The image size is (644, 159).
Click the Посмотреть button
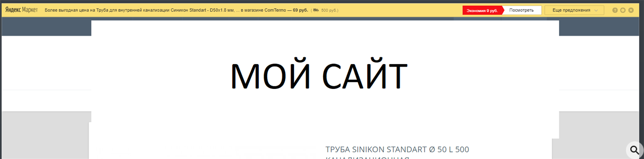pos(521,10)
